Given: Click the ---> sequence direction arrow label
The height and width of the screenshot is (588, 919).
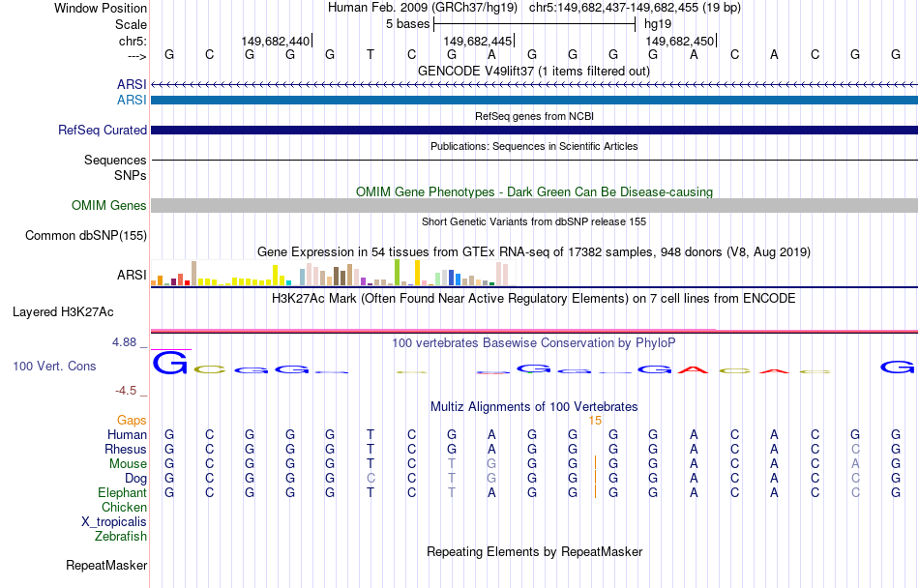Looking at the screenshot, I should tap(136, 56).
